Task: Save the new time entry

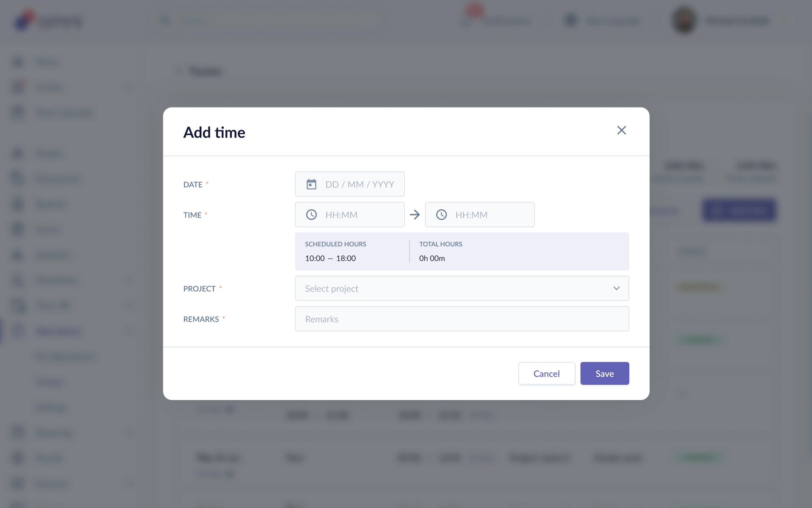Action: (x=604, y=373)
